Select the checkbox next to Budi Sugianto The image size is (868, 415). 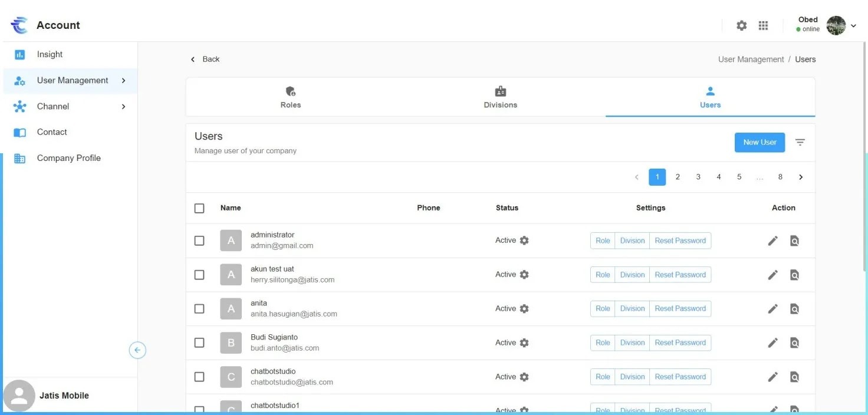point(199,343)
